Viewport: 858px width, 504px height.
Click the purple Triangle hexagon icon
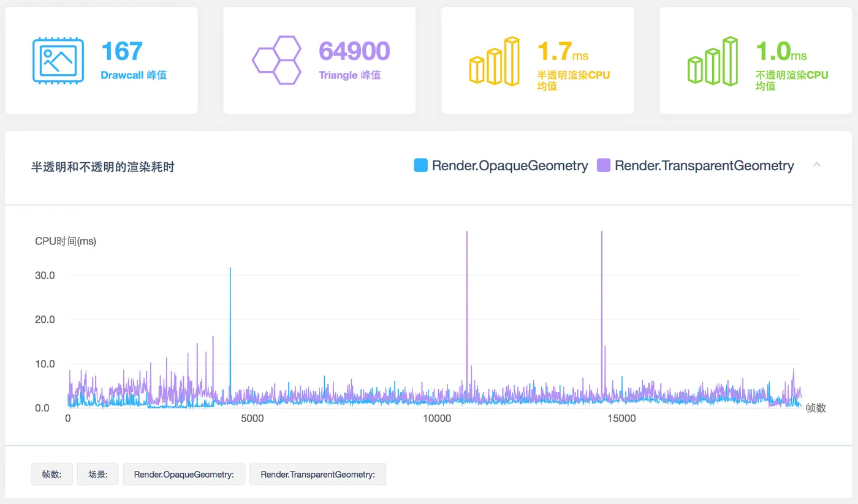pos(276,60)
